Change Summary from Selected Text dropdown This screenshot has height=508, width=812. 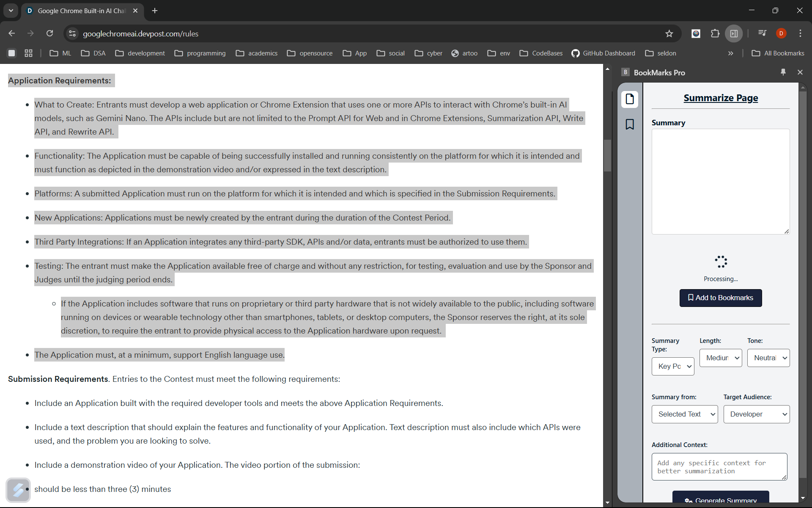pos(684,414)
